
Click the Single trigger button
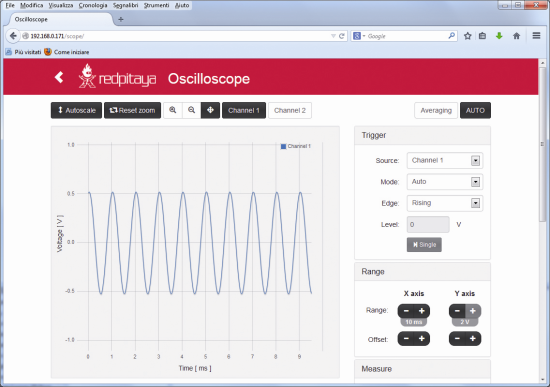click(424, 245)
